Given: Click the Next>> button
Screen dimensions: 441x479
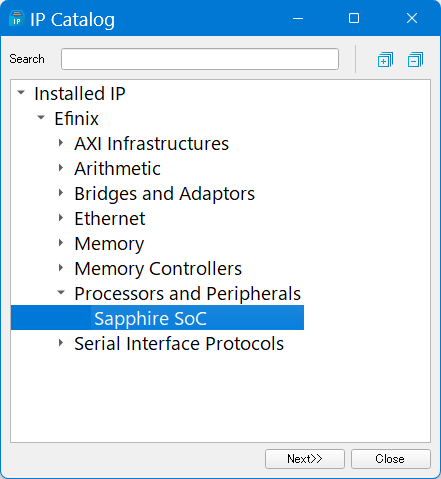Looking at the screenshot, I should pyautogui.click(x=305, y=459).
